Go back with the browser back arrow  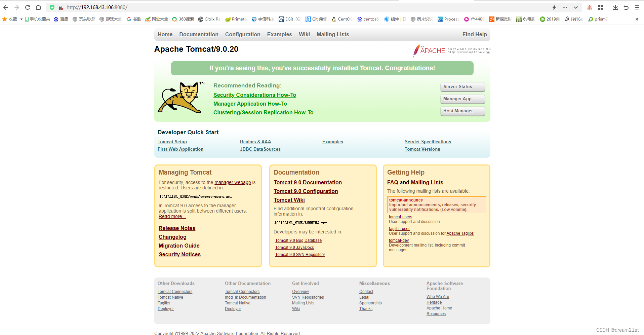[6, 7]
